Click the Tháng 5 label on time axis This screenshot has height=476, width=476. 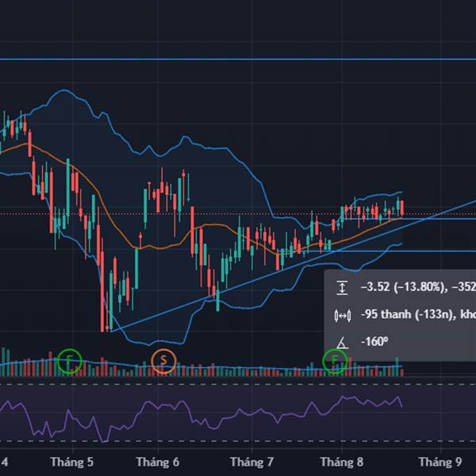click(x=72, y=463)
